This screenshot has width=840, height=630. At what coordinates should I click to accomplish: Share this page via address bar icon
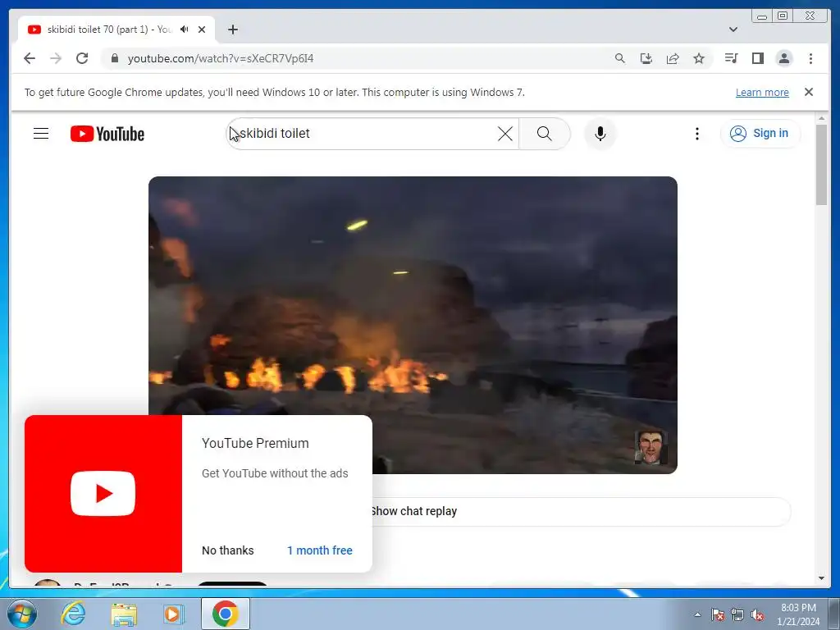click(x=673, y=58)
